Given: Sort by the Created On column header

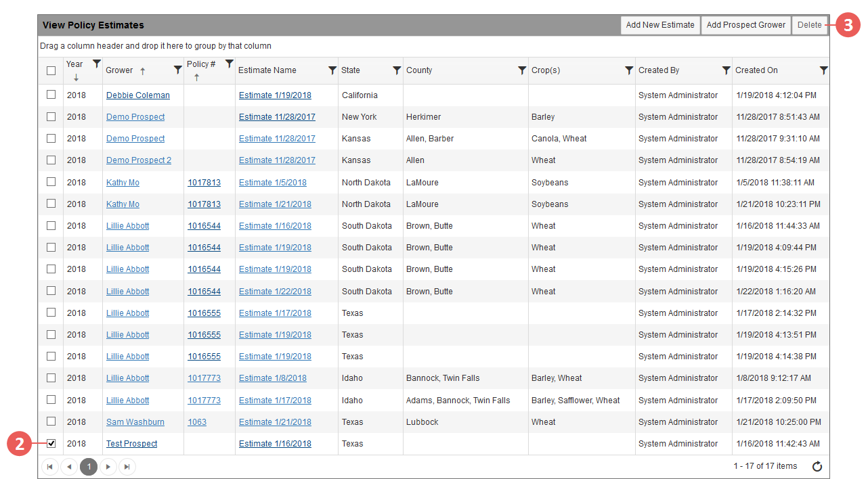Looking at the screenshot, I should (756, 70).
